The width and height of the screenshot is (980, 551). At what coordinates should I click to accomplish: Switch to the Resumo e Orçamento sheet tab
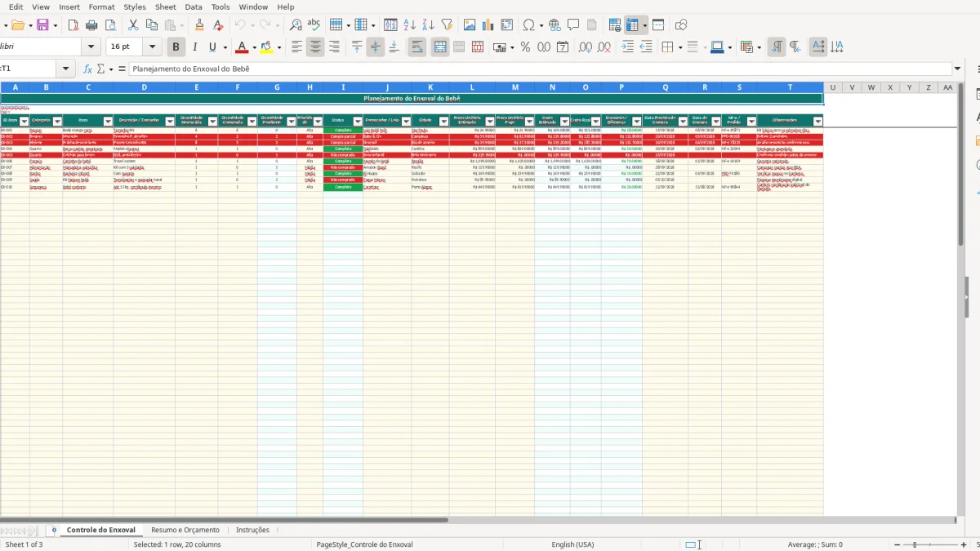[185, 531]
